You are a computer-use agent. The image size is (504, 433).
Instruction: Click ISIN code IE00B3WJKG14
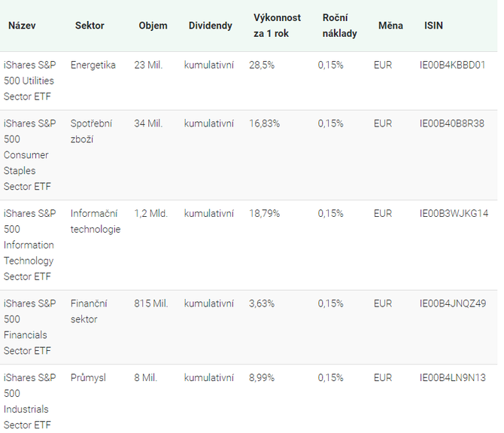(x=454, y=213)
